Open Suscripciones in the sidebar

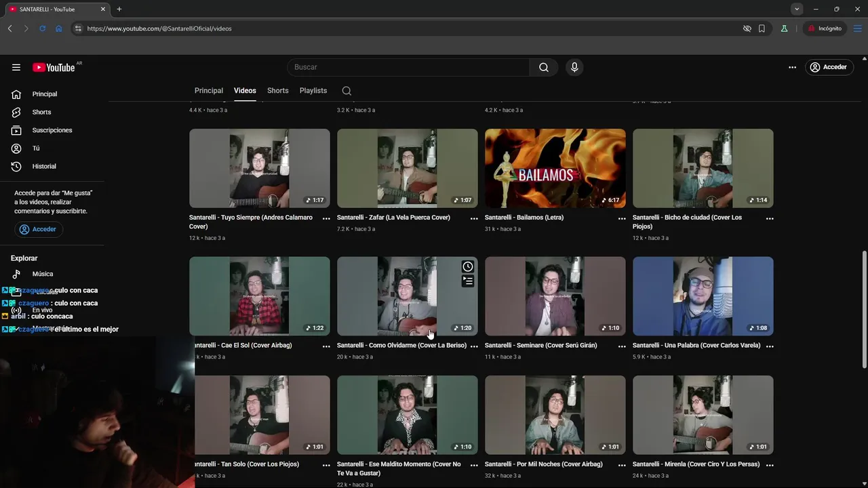click(x=52, y=130)
